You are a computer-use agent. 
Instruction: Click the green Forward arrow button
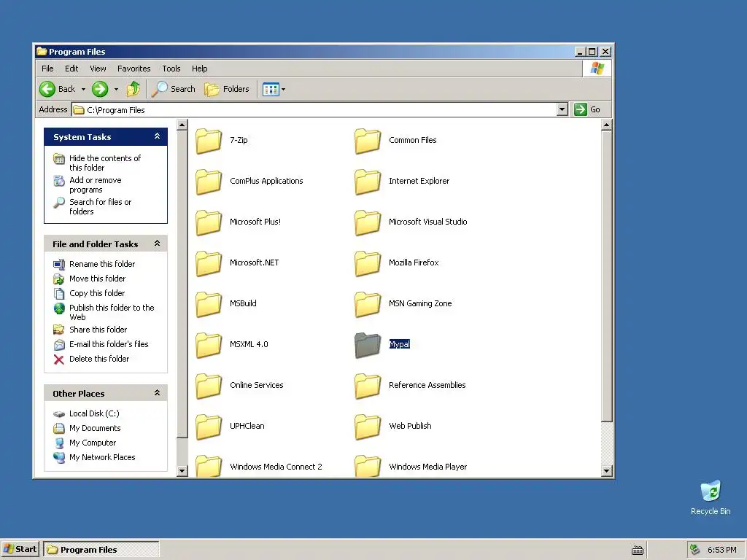(x=100, y=89)
